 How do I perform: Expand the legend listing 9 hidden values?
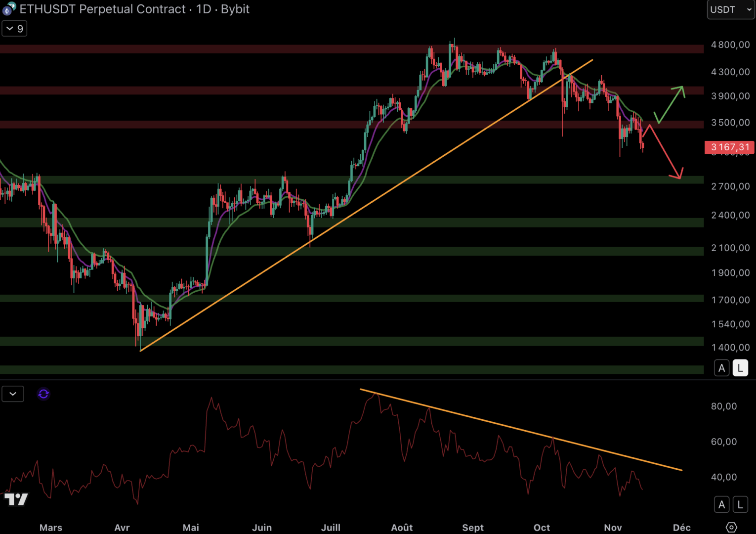point(14,28)
